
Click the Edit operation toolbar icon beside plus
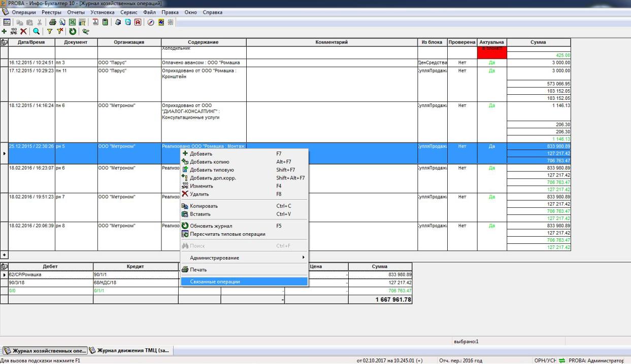14,31
